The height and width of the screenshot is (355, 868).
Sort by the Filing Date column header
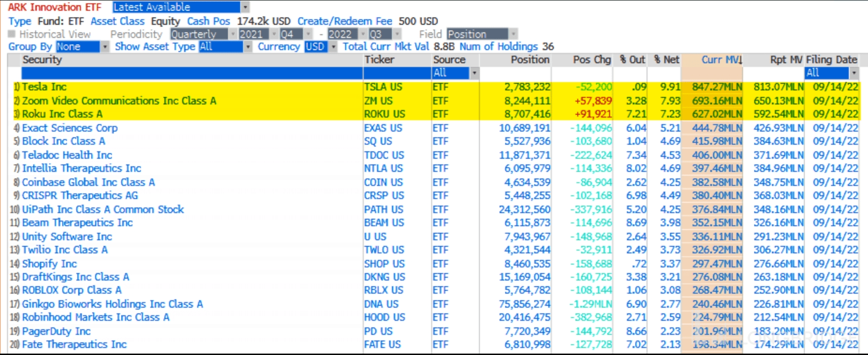pos(831,60)
